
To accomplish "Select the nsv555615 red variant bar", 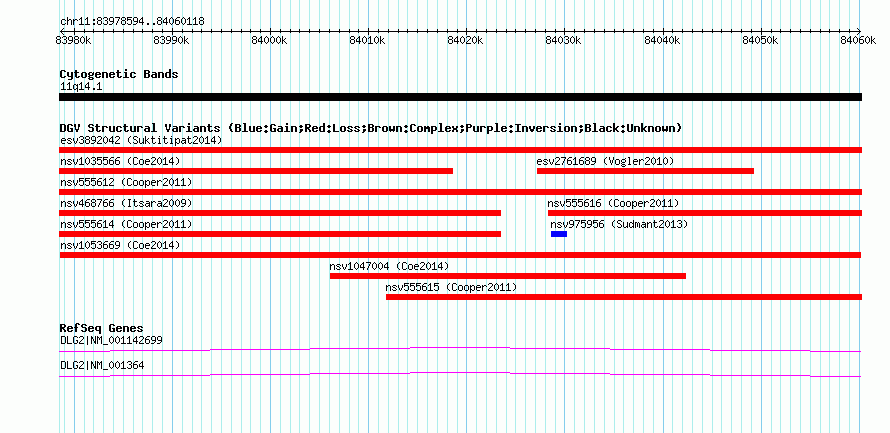I will (x=624, y=297).
